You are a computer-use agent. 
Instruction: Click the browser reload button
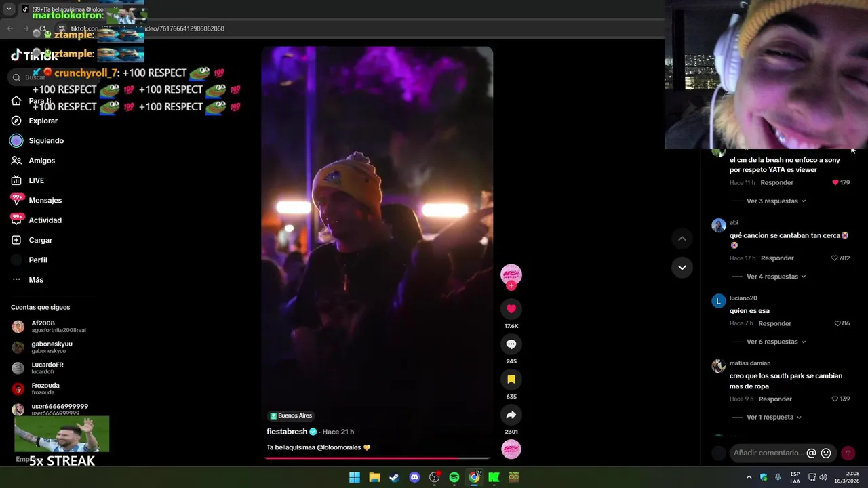pyautogui.click(x=43, y=28)
